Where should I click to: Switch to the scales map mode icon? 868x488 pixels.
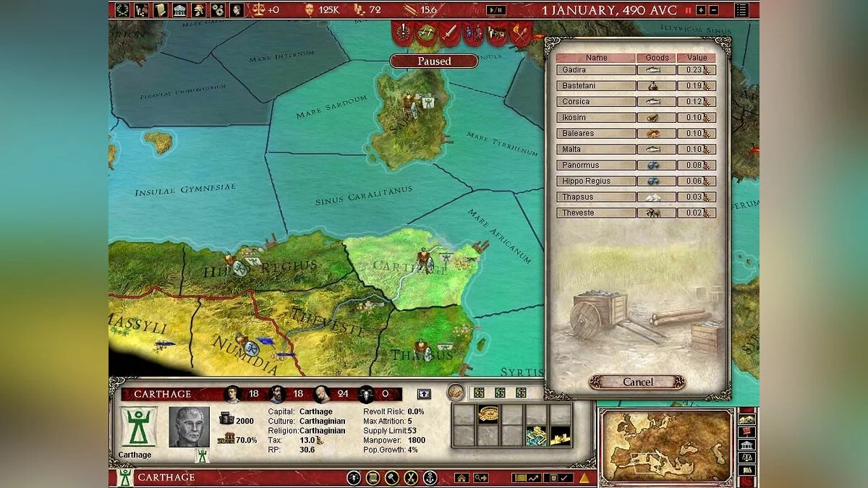pyautogui.click(x=746, y=458)
